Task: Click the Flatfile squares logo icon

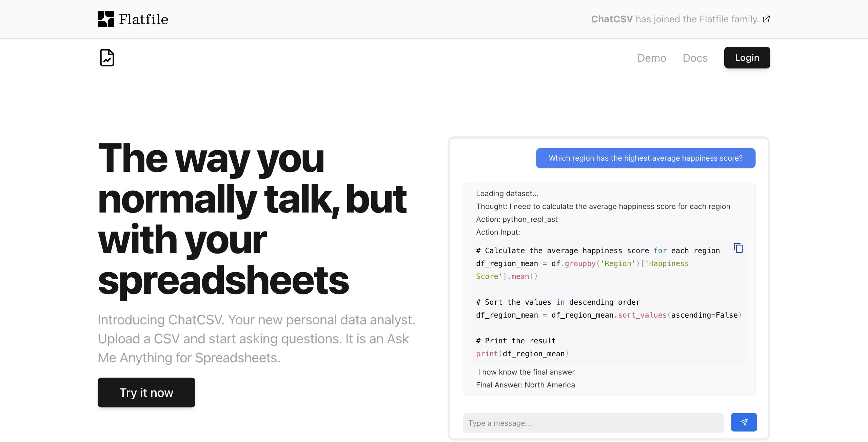Action: click(x=105, y=19)
